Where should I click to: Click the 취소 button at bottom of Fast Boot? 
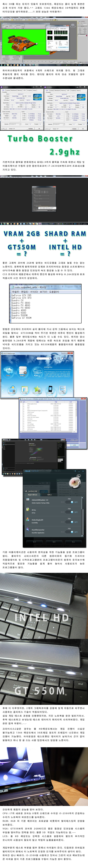click(73, 542)
